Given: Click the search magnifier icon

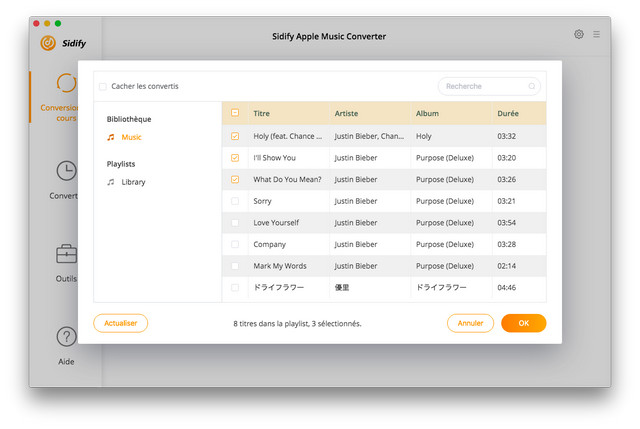Looking at the screenshot, I should 532,86.
